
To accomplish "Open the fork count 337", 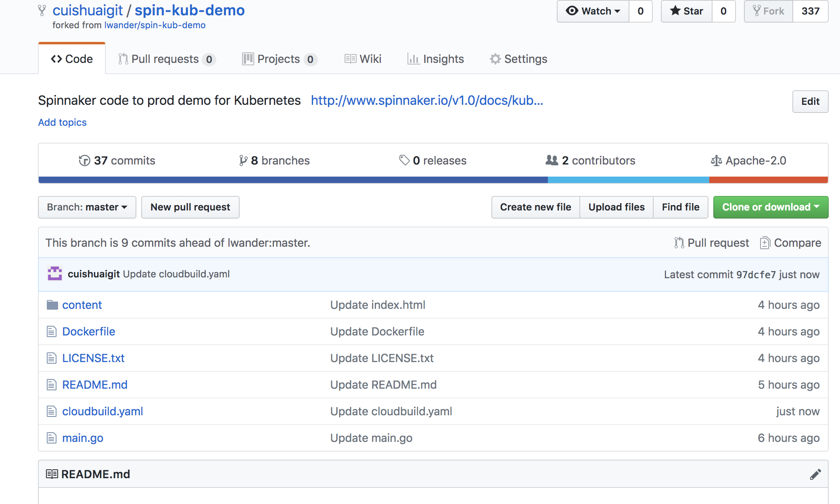I will [811, 11].
